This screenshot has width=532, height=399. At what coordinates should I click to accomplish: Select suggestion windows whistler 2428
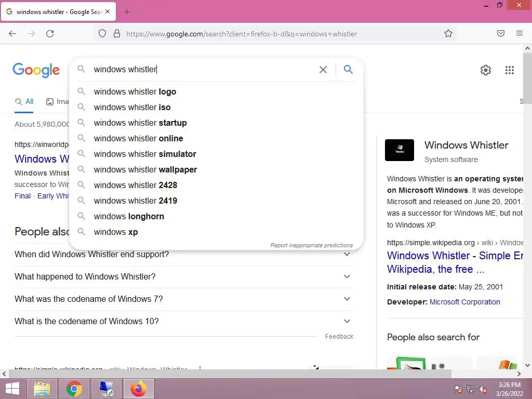[216, 185]
